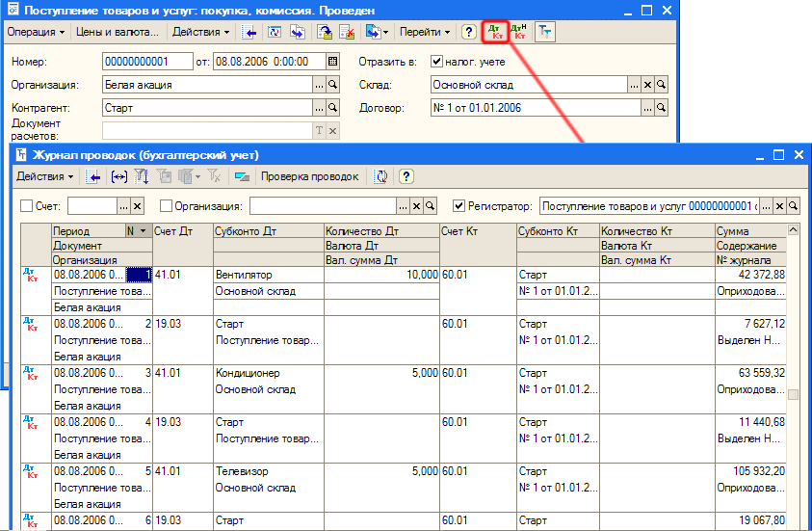Image resolution: width=812 pixels, height=531 pixels.
Task: Click the calendar icon beside the date field
Action: point(333,62)
